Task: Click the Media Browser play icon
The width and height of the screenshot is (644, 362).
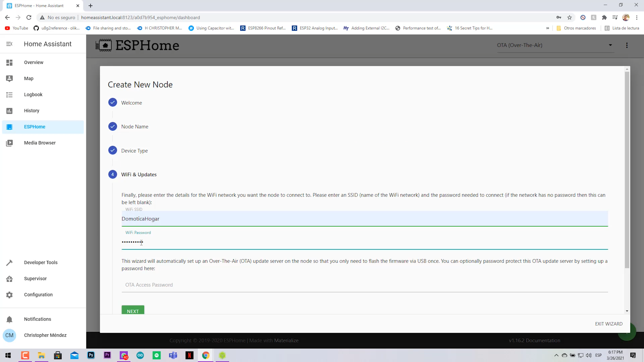Action: (x=9, y=143)
